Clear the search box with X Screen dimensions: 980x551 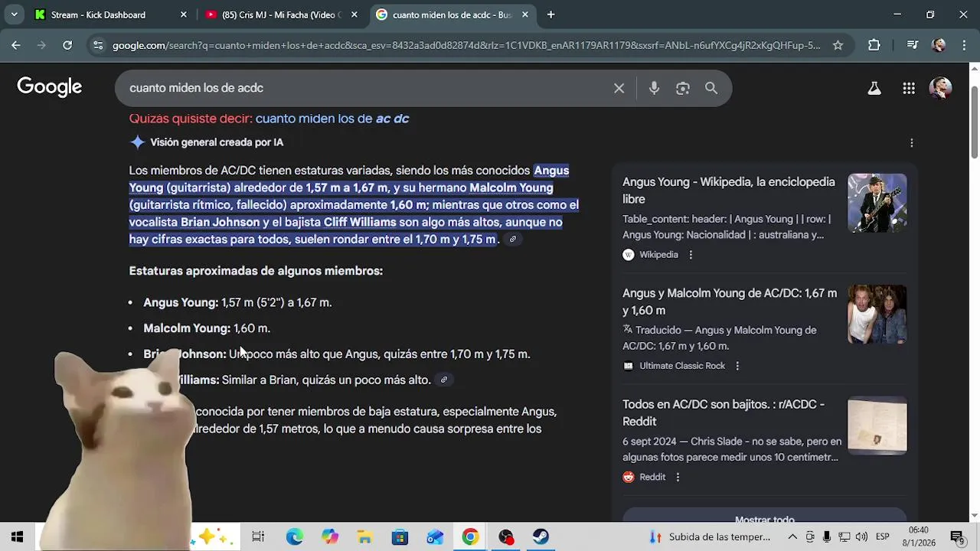619,88
